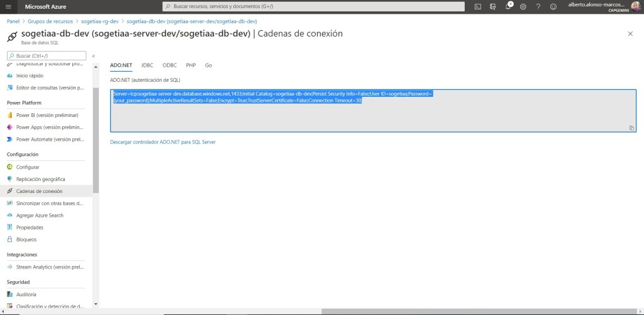This screenshot has height=315, width=644.
Task: Click the sidebar Buscar search box
Action: point(47,56)
